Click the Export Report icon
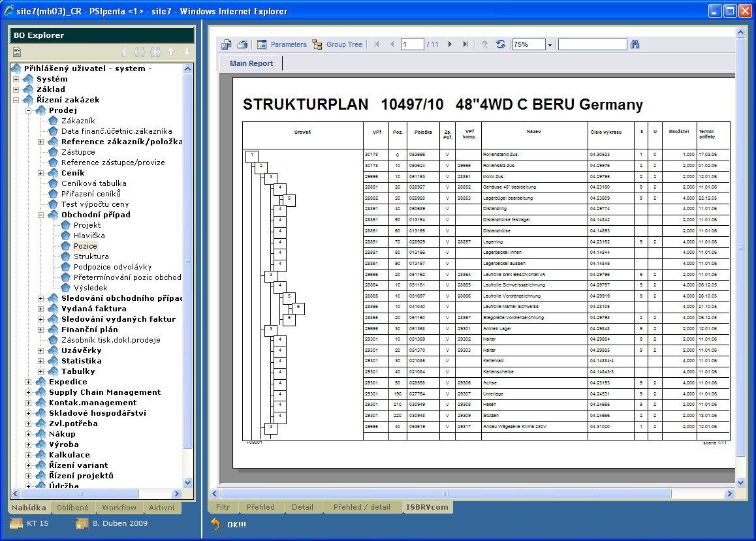Viewport: 756px width, 541px height. click(226, 44)
